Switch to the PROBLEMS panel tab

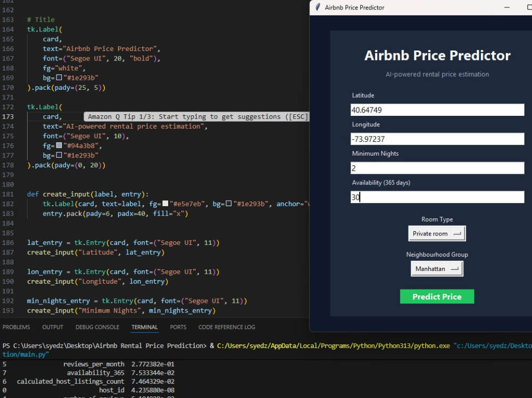tap(16, 327)
